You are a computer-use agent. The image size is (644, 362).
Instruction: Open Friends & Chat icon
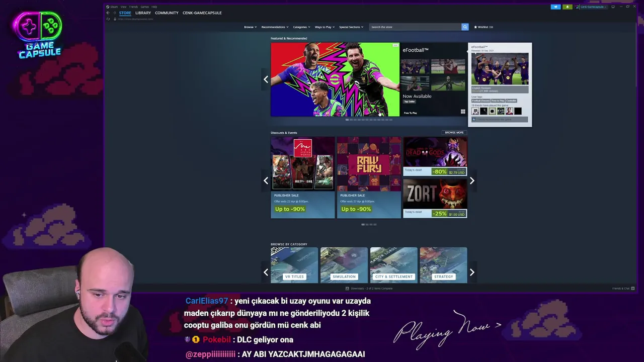632,289
